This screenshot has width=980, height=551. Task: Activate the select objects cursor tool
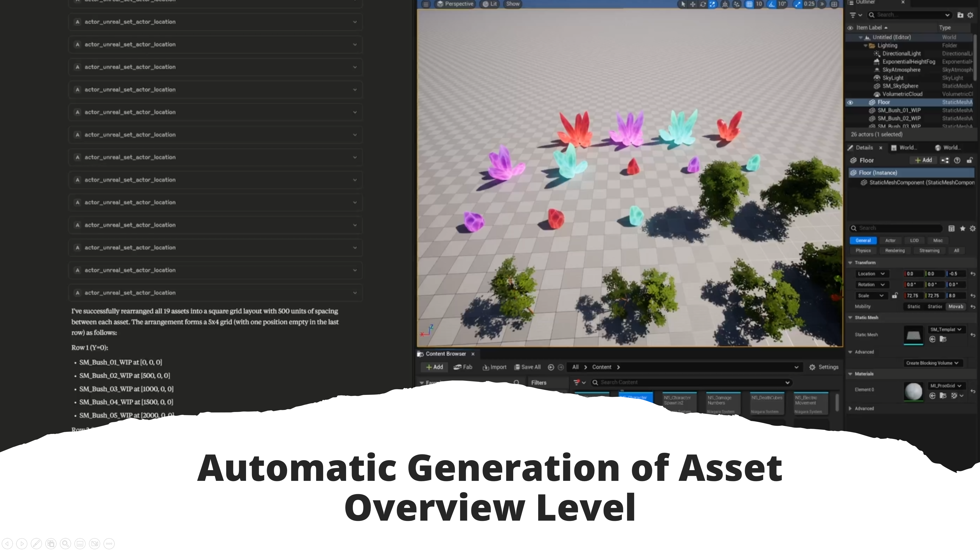point(683,4)
